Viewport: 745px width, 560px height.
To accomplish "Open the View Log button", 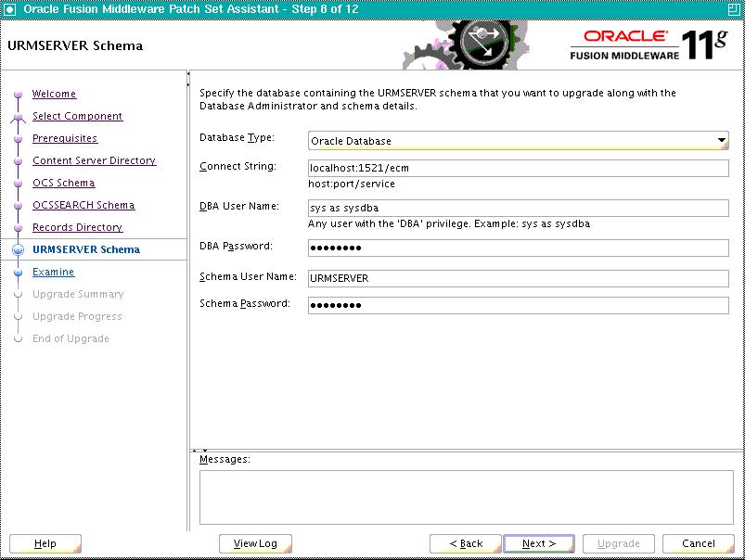I will (x=255, y=544).
